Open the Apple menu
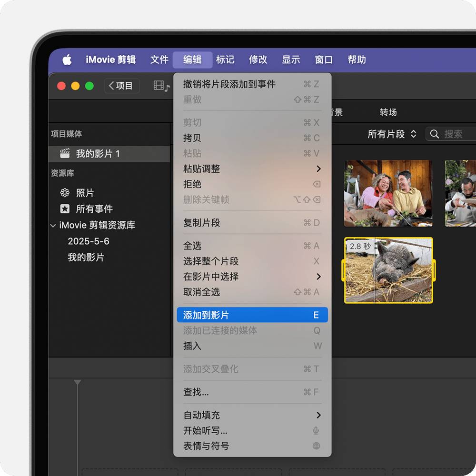The image size is (476, 476). [67, 59]
